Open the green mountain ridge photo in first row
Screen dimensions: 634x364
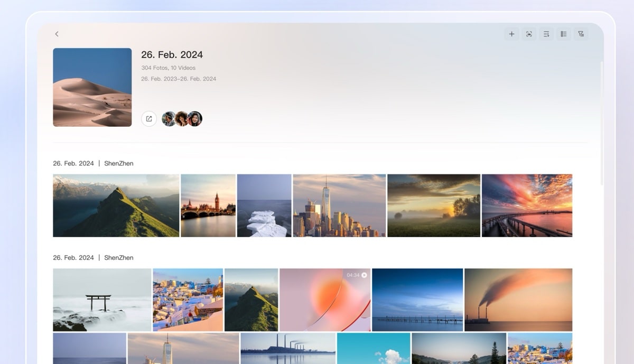pos(116,206)
